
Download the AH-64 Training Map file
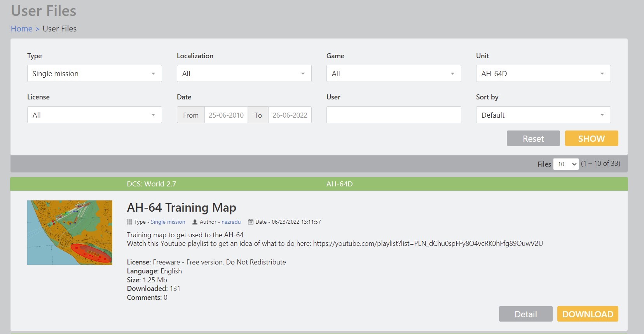tap(588, 314)
